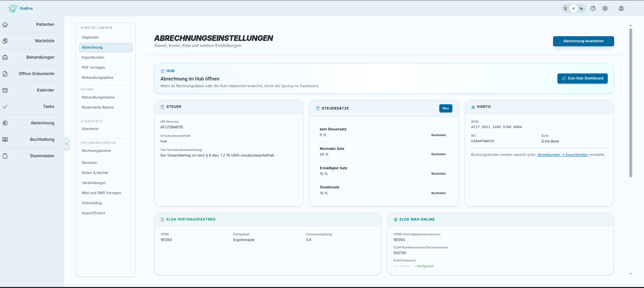Select Behandlungspläne settings entry
The width and height of the screenshot is (644, 288).
(106, 77)
